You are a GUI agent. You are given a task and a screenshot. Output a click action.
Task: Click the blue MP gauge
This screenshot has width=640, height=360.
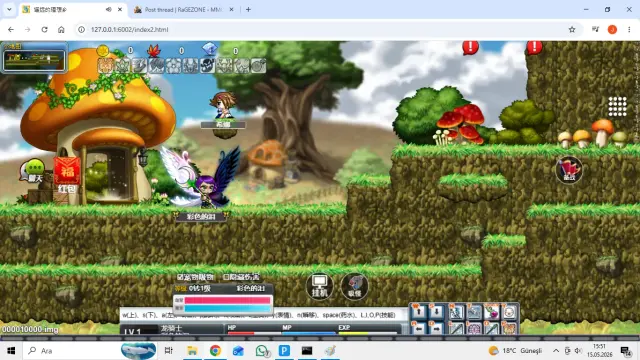coord(309,333)
